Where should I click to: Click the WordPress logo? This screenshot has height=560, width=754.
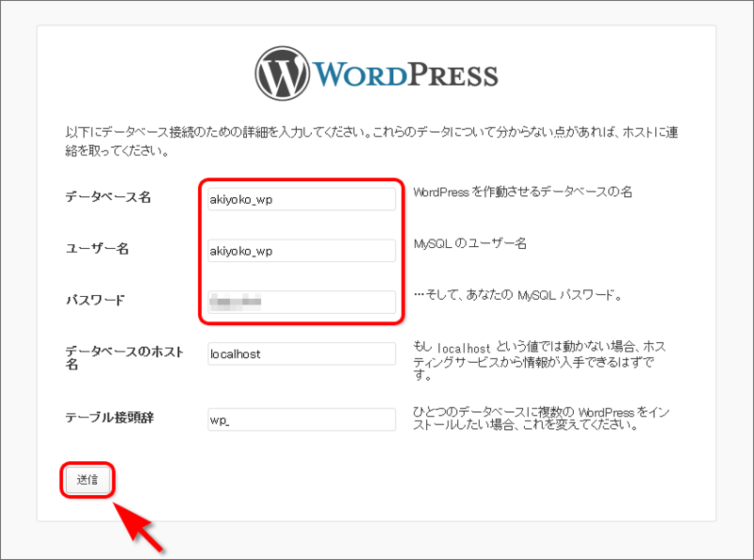pyautogui.click(x=376, y=74)
